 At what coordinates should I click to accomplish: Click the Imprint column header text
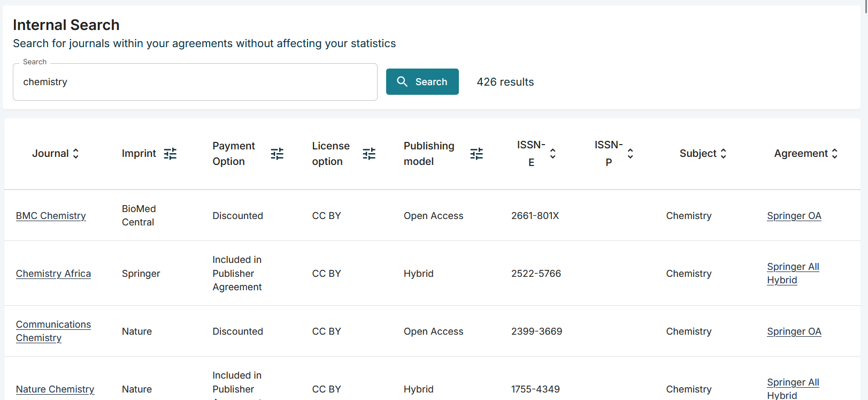tap(139, 154)
